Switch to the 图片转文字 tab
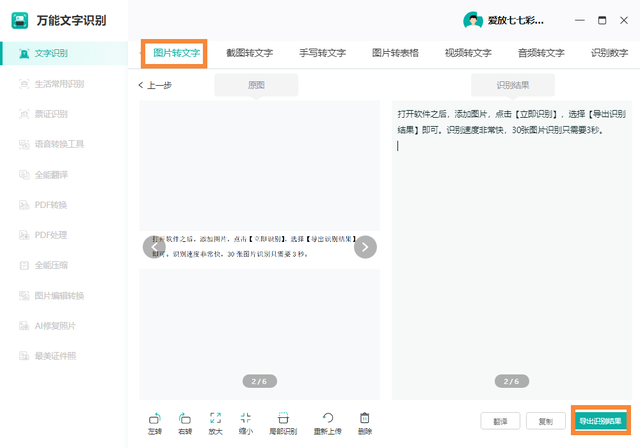The width and height of the screenshot is (640, 448). (176, 53)
